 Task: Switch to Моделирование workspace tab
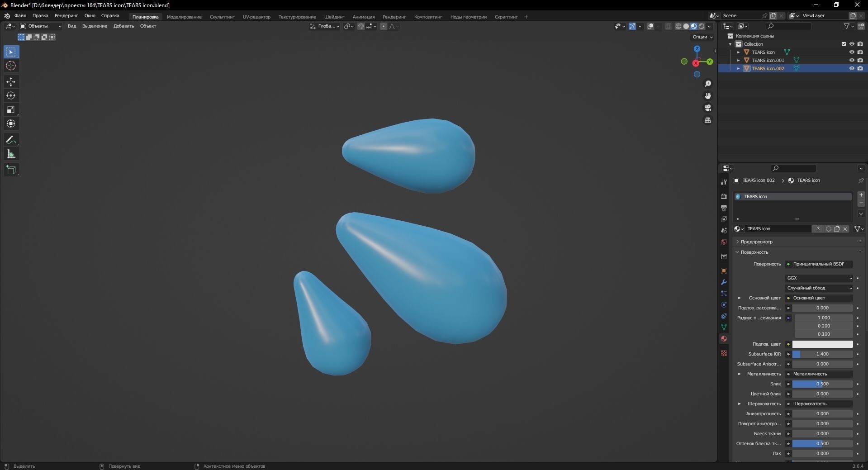184,17
